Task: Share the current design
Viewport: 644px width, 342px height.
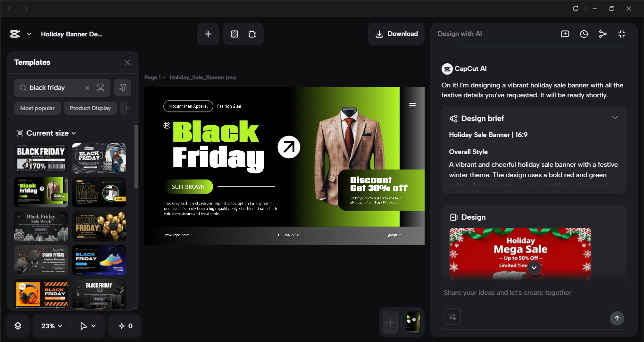Action: click(602, 34)
